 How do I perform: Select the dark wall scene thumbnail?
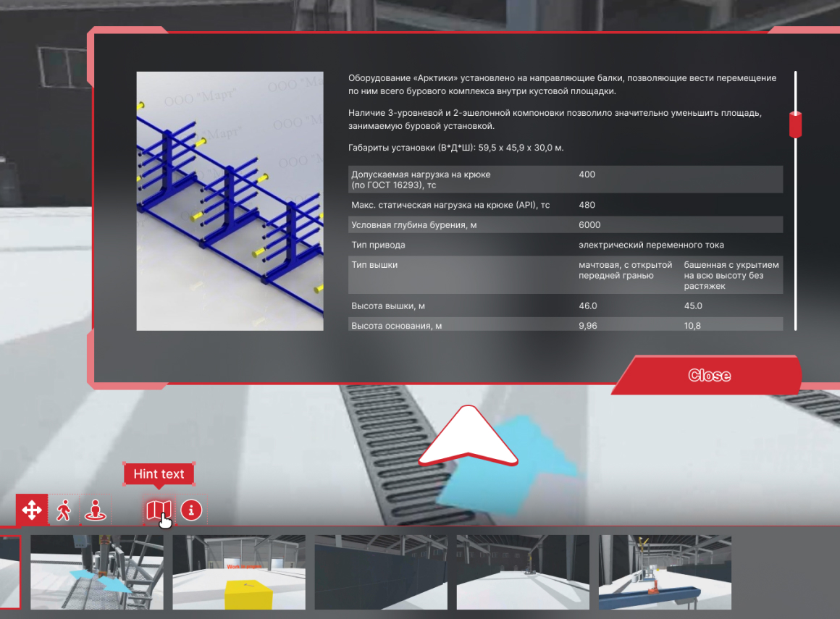click(x=381, y=573)
